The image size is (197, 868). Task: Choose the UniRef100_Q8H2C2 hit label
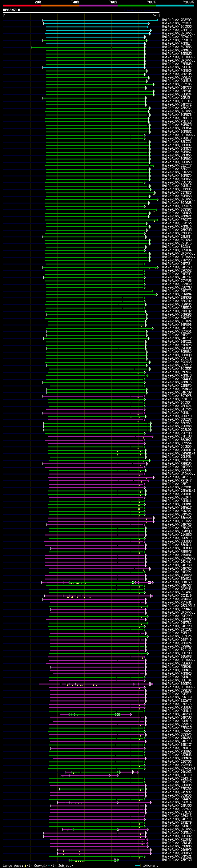(x=177, y=108)
